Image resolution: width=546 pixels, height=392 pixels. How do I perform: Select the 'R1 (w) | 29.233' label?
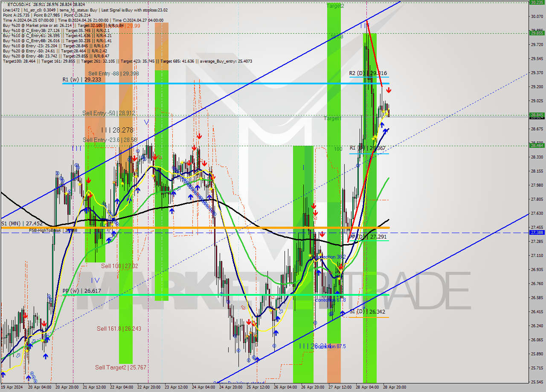tap(81, 80)
